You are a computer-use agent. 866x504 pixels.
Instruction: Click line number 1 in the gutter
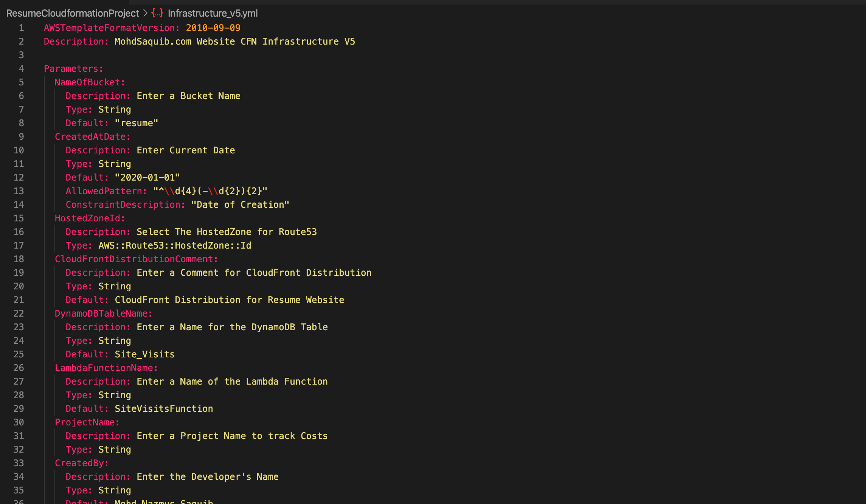click(x=22, y=28)
